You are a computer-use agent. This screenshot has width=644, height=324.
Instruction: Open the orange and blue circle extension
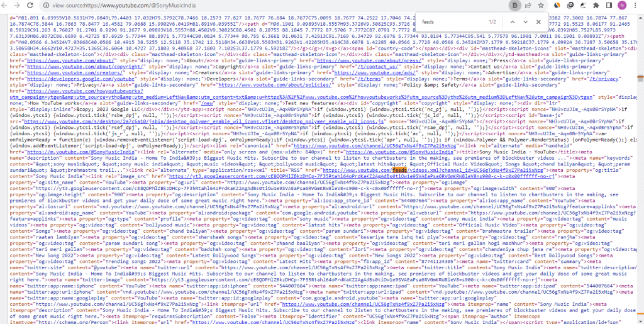coord(557,6)
